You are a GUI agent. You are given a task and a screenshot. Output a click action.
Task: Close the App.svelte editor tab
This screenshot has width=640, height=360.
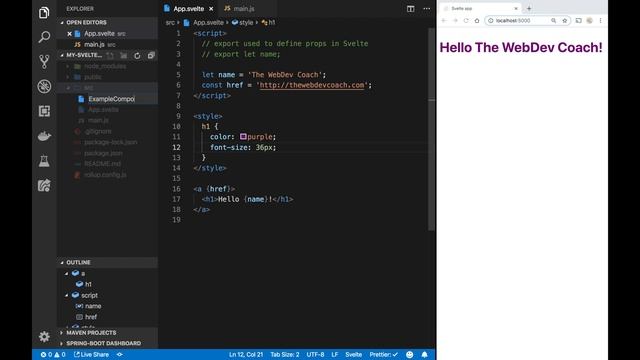click(x=211, y=9)
